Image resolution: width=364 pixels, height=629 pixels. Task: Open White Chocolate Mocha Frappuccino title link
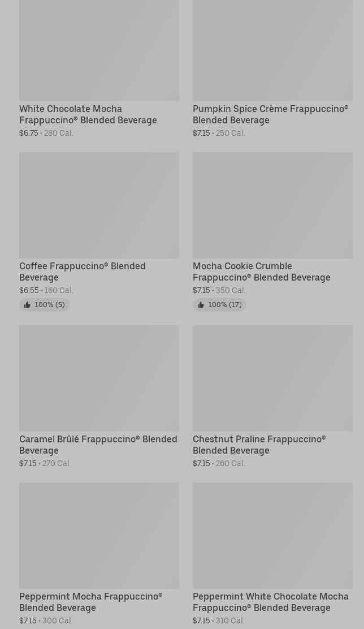(x=88, y=114)
